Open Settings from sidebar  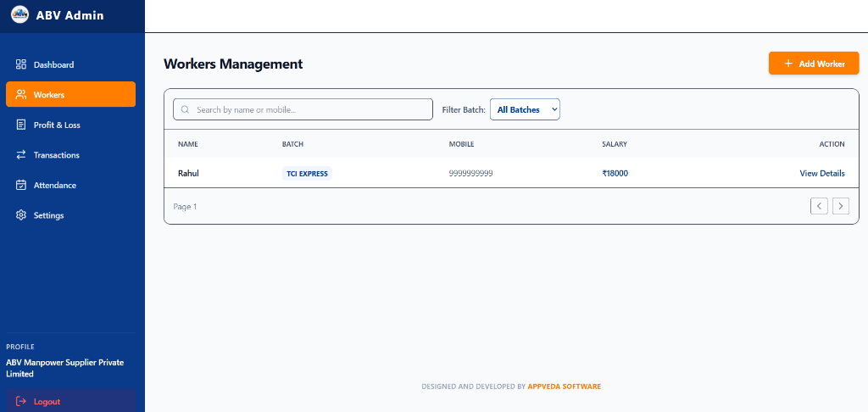tap(71, 214)
